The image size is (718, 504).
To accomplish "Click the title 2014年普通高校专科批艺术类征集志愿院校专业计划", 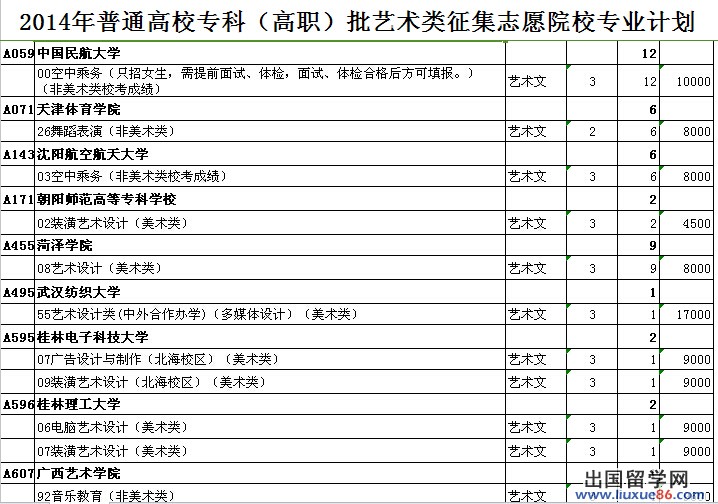I will (358, 20).
